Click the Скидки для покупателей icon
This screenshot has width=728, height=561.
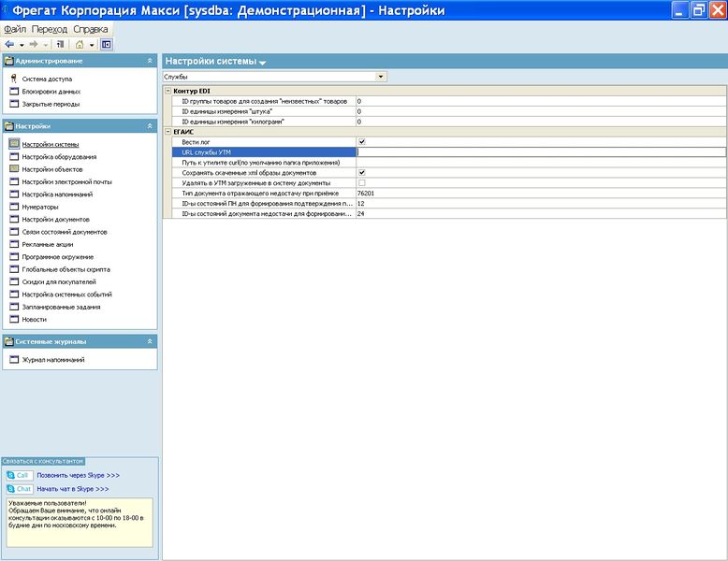pos(14,281)
